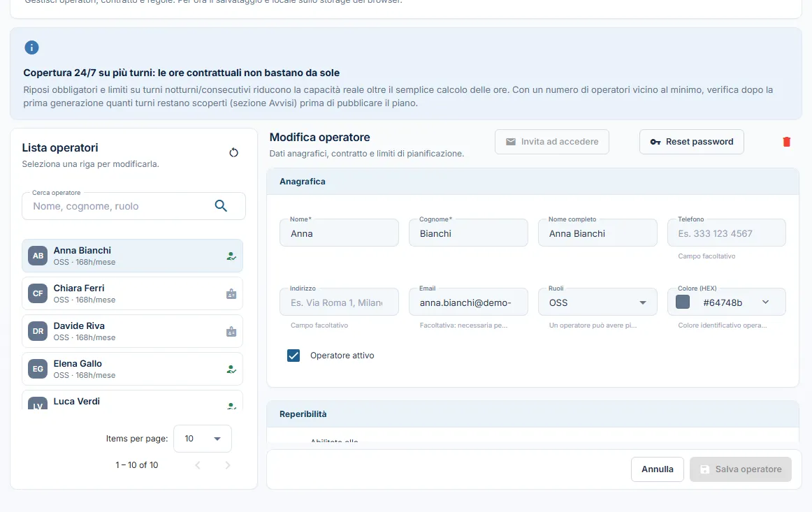Click the Salva operatore button
Screen dimensions: 812x512
coord(741,469)
